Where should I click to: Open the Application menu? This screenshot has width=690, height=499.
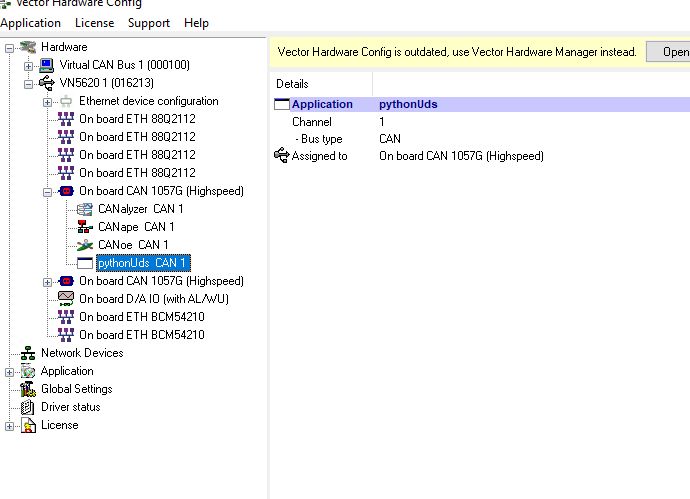(30, 23)
